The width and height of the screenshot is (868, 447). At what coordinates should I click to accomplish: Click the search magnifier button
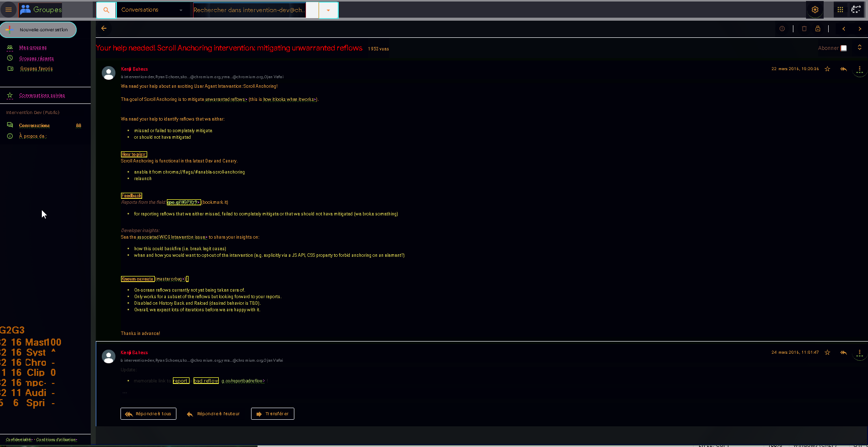[x=106, y=10]
